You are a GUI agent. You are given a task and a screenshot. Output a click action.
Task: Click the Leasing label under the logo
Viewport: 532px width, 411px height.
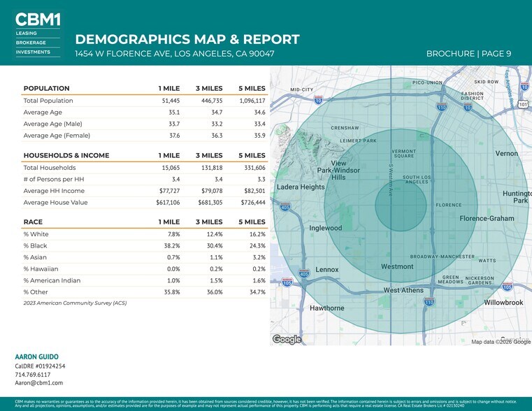tap(26, 34)
